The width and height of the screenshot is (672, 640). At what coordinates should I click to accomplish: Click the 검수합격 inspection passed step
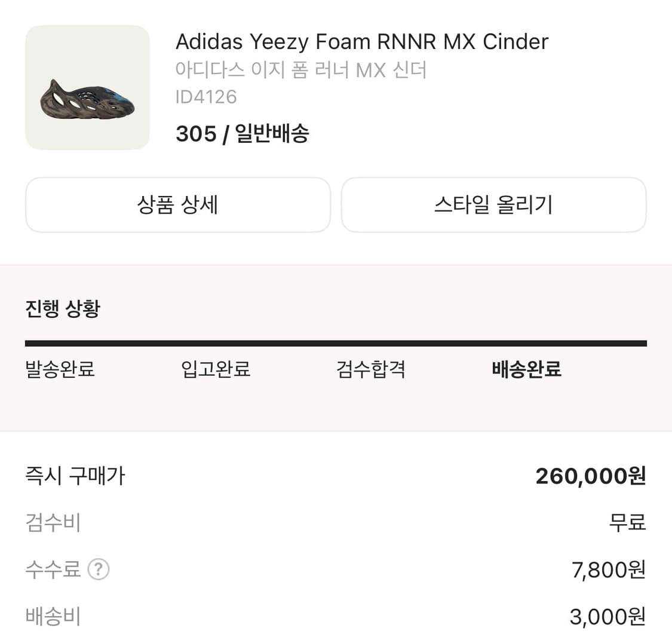tap(371, 370)
